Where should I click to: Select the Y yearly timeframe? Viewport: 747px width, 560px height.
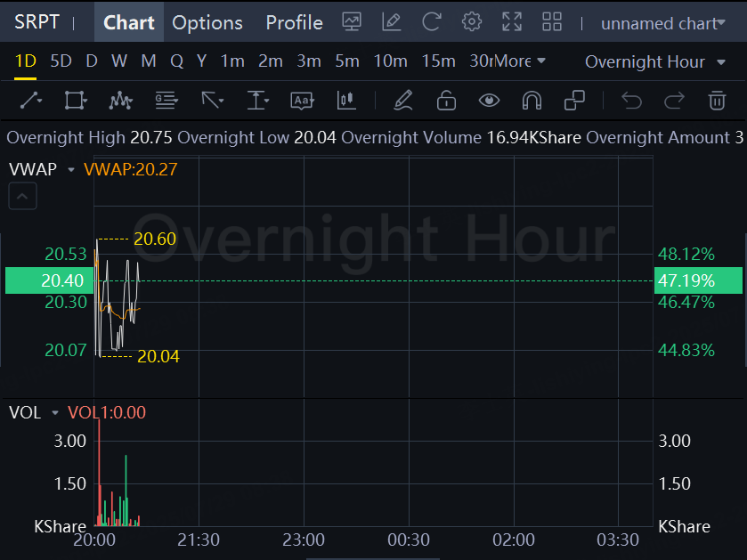(201, 61)
